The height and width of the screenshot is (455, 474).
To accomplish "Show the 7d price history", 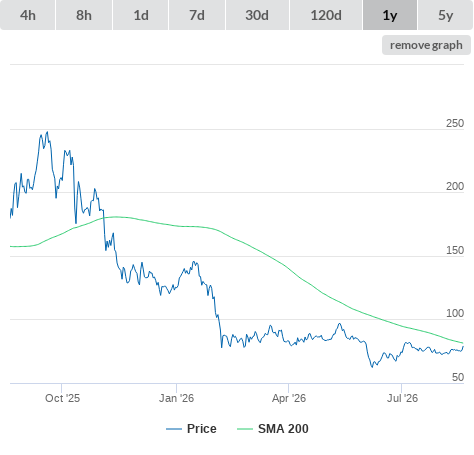I will click(x=197, y=15).
